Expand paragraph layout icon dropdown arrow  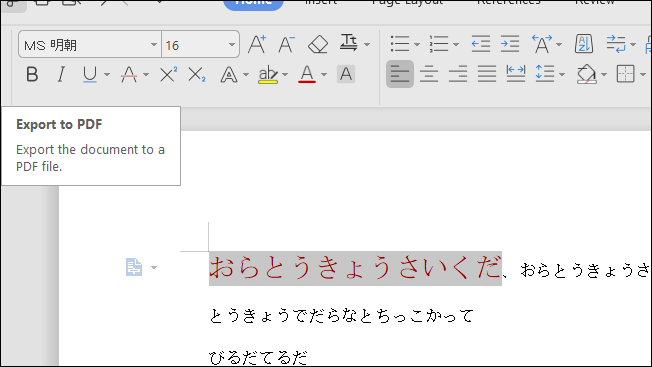154,267
